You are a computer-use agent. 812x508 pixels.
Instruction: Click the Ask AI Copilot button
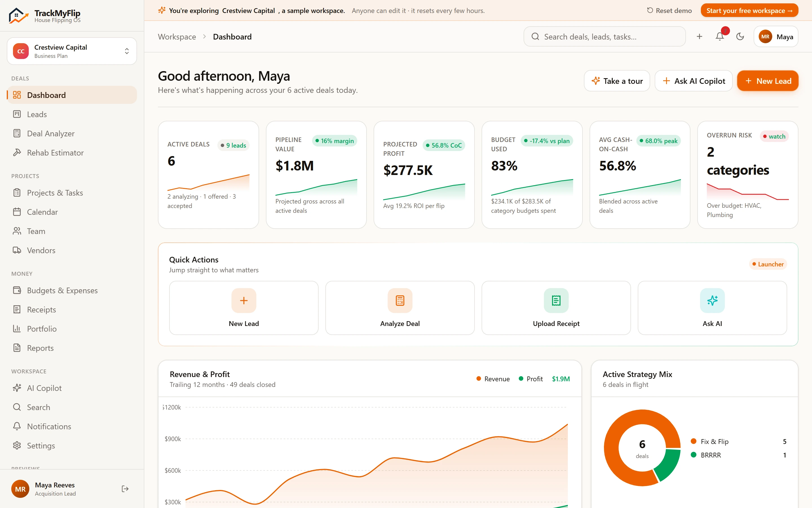pyautogui.click(x=693, y=81)
